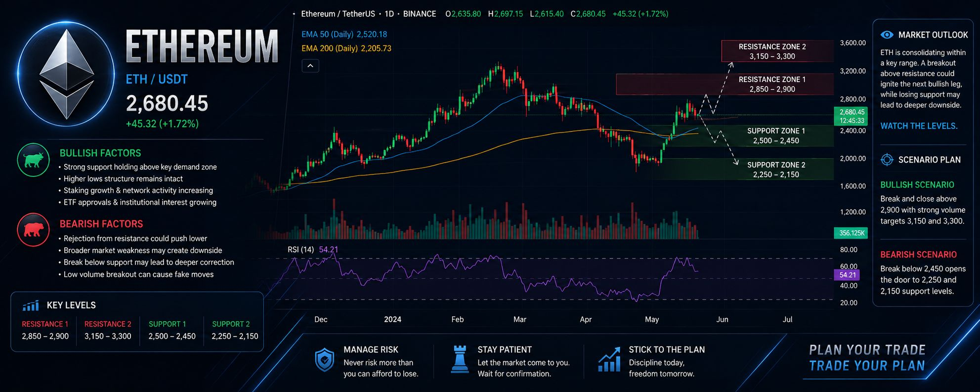Click the 3,200.00 price axis label
980x392 pixels.
(x=852, y=71)
